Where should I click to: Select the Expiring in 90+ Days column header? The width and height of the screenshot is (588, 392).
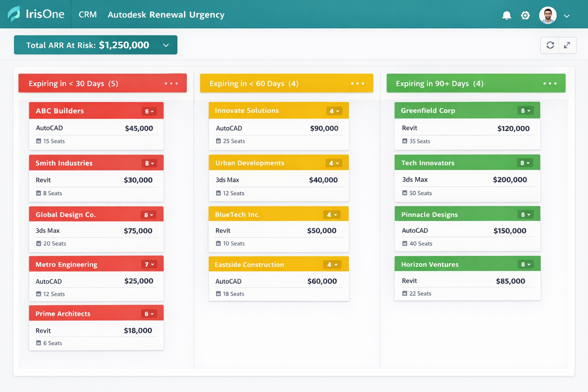tap(476, 83)
